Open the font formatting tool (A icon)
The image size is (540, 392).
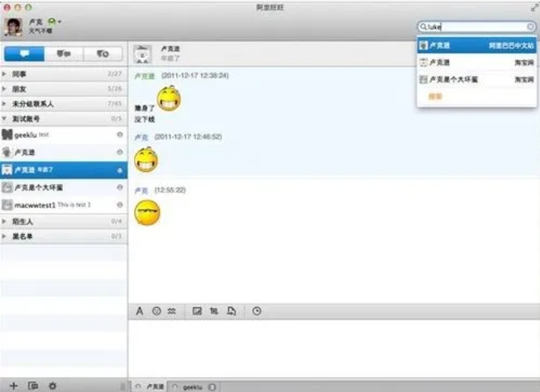pyautogui.click(x=140, y=311)
